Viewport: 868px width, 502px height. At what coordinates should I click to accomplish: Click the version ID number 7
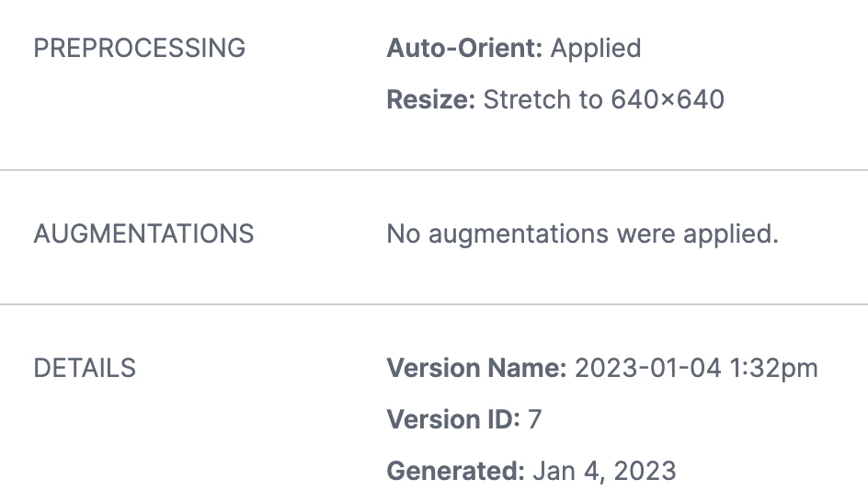coord(535,419)
